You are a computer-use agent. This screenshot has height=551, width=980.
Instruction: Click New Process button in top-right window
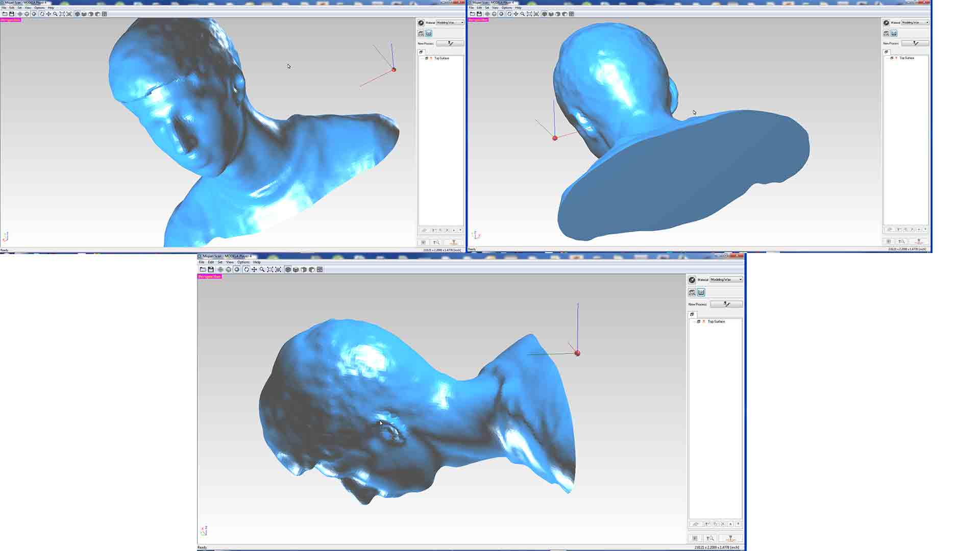[x=915, y=43]
